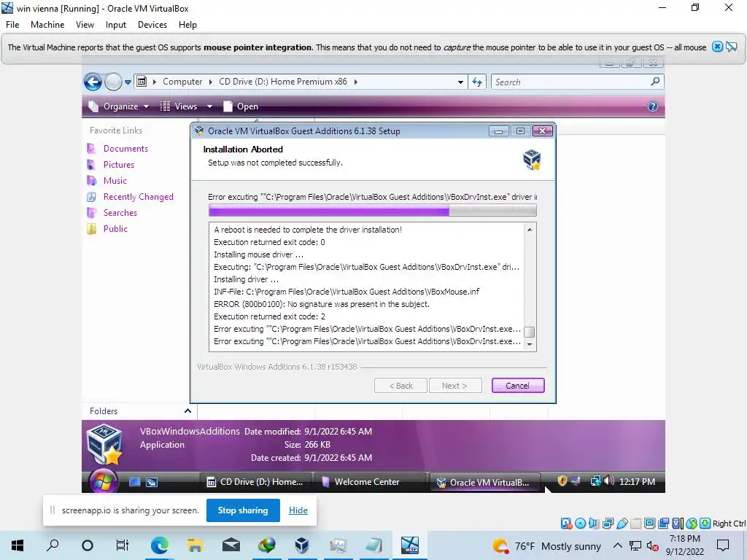Image resolution: width=747 pixels, height=560 pixels.
Task: Click Explorer forward arrow button
Action: (x=113, y=82)
